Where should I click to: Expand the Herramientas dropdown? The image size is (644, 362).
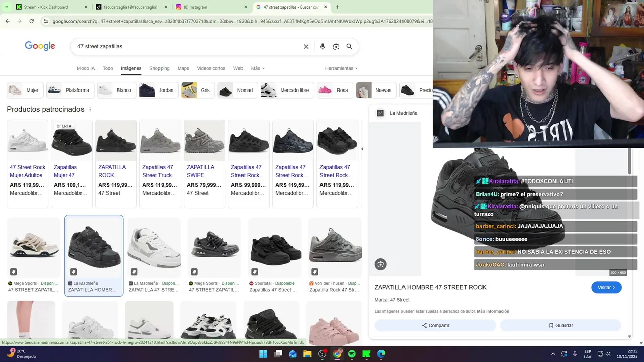[x=341, y=68]
